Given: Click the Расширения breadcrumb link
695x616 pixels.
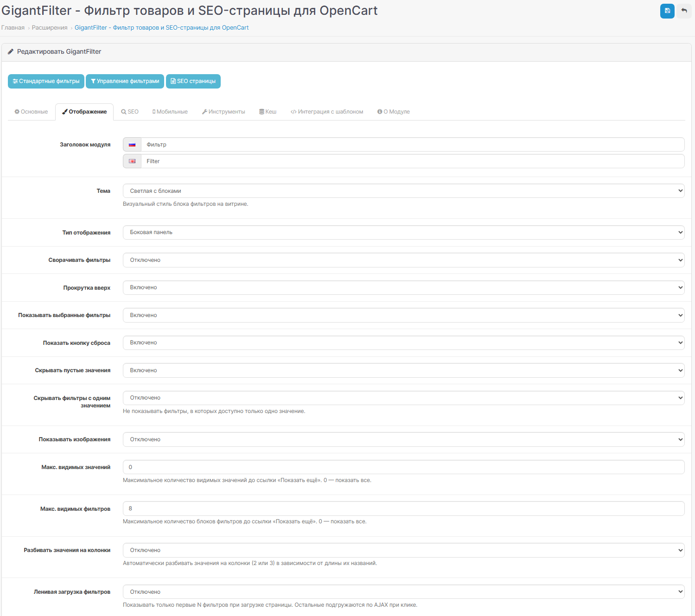Looking at the screenshot, I should coord(50,28).
